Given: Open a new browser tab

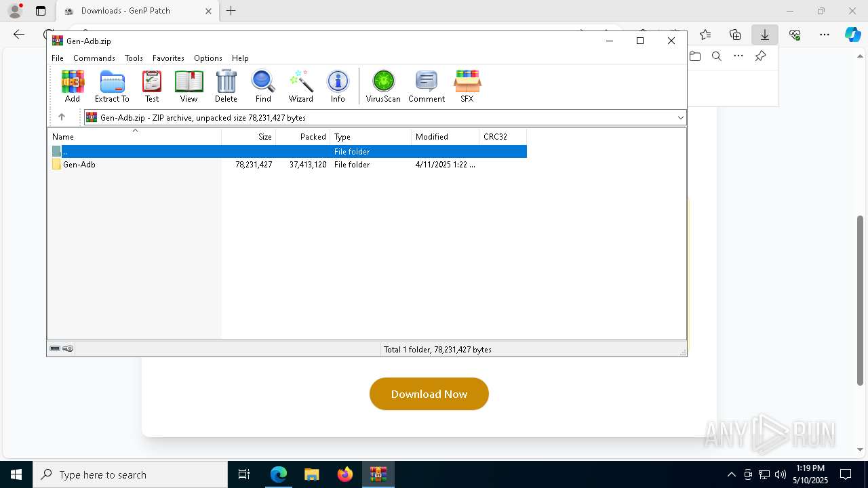Looking at the screenshot, I should click(x=231, y=11).
